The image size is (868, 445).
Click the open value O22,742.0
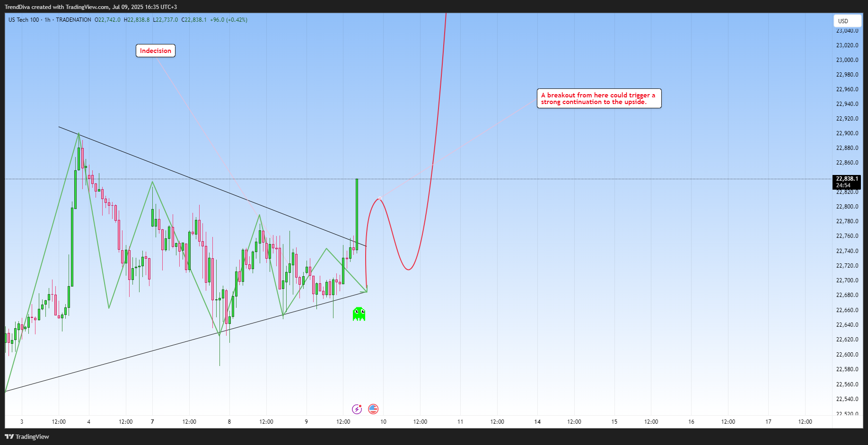click(108, 20)
